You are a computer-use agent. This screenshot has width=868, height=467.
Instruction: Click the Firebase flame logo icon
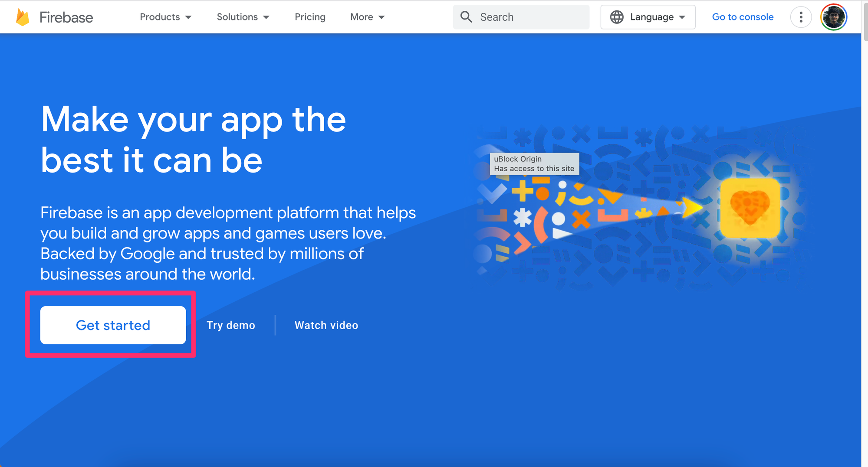click(x=23, y=17)
